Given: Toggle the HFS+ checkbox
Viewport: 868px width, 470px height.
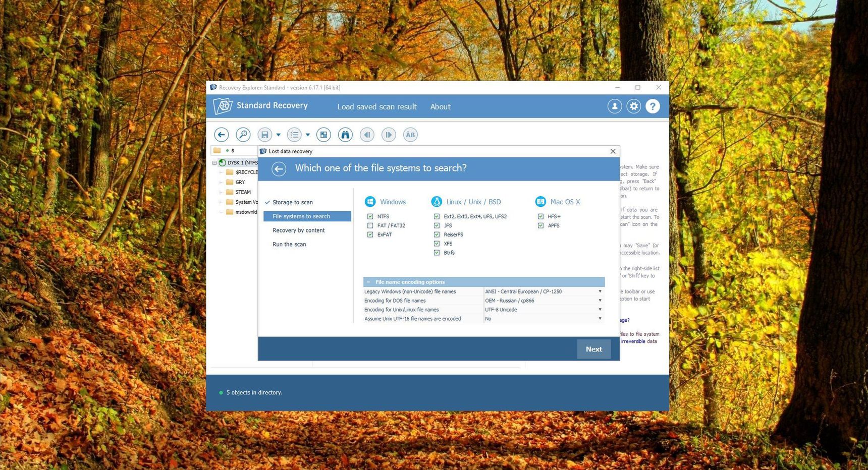Looking at the screenshot, I should (x=540, y=216).
